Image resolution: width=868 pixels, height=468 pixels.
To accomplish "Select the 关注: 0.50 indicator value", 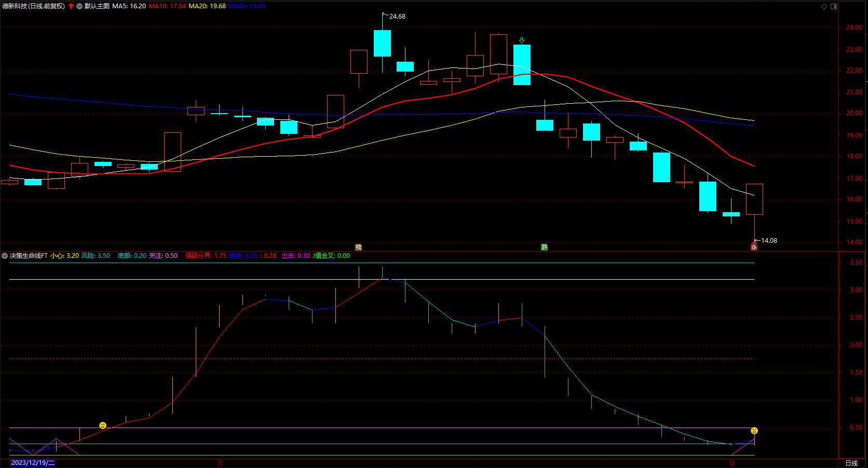I will click(x=164, y=256).
